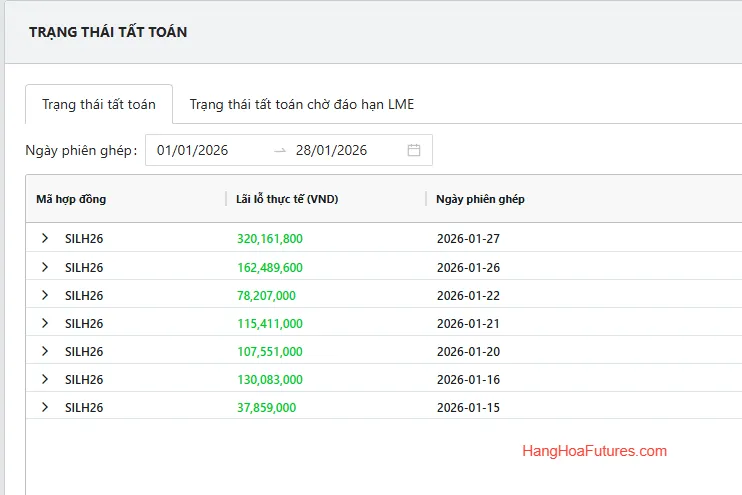Expand the SILH26 row dated 2026-01-22
The image size is (742, 495).
click(x=44, y=295)
